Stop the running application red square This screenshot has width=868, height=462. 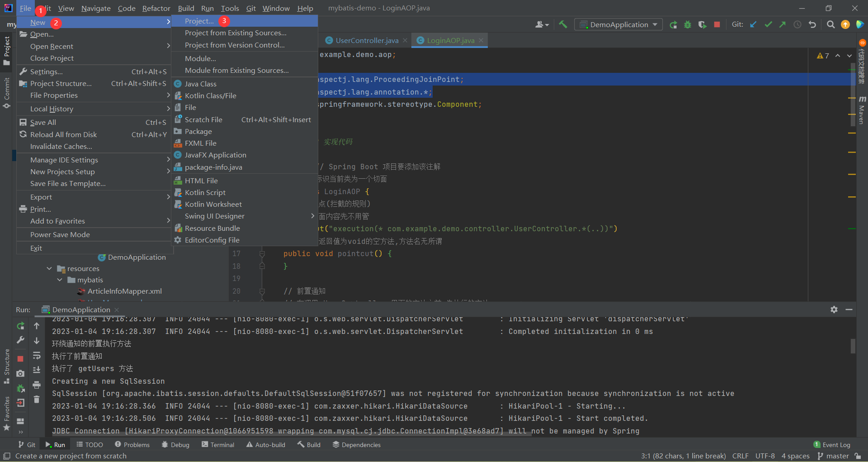tap(717, 24)
